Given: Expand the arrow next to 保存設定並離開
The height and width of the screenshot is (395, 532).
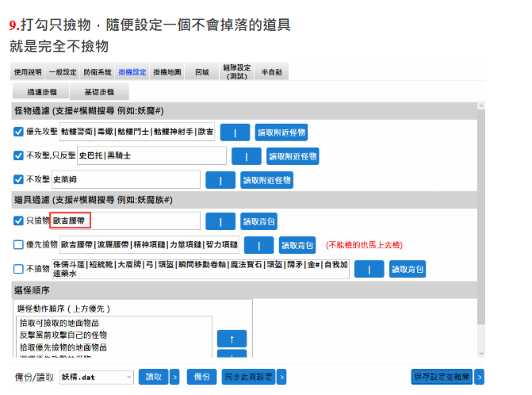Looking at the screenshot, I should click(480, 377).
